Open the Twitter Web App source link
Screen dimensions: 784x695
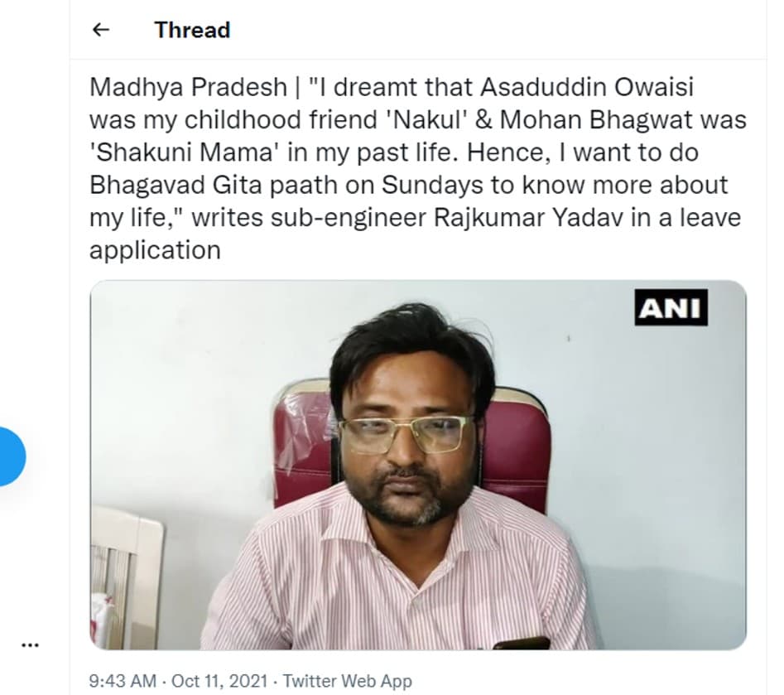[347, 681]
